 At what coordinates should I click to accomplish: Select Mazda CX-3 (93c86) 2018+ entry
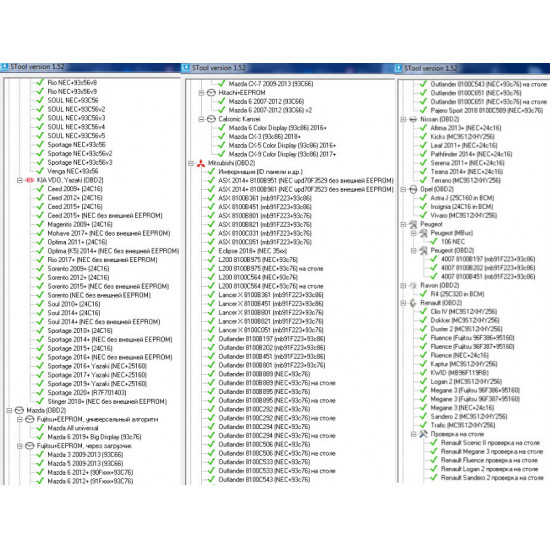pyautogui.click(x=265, y=136)
